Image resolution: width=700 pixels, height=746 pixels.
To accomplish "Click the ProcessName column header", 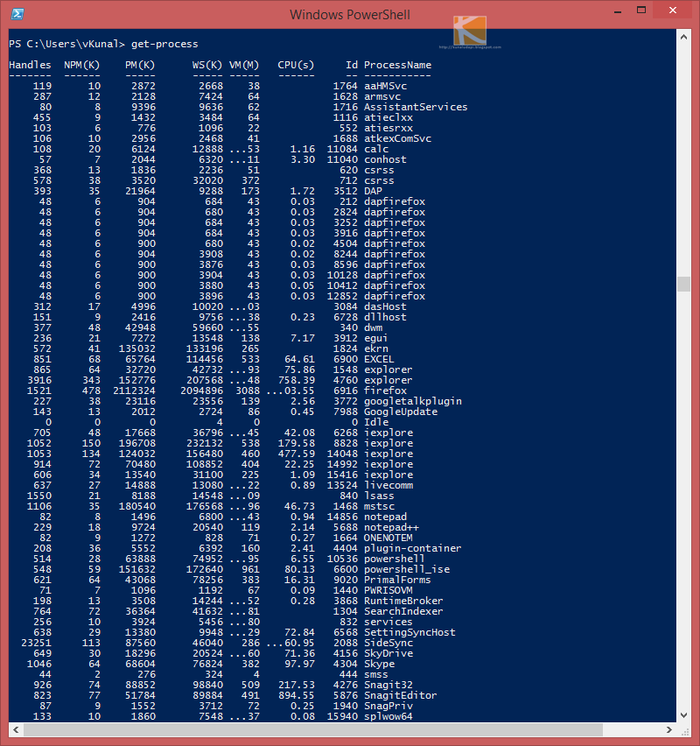I will [397, 65].
